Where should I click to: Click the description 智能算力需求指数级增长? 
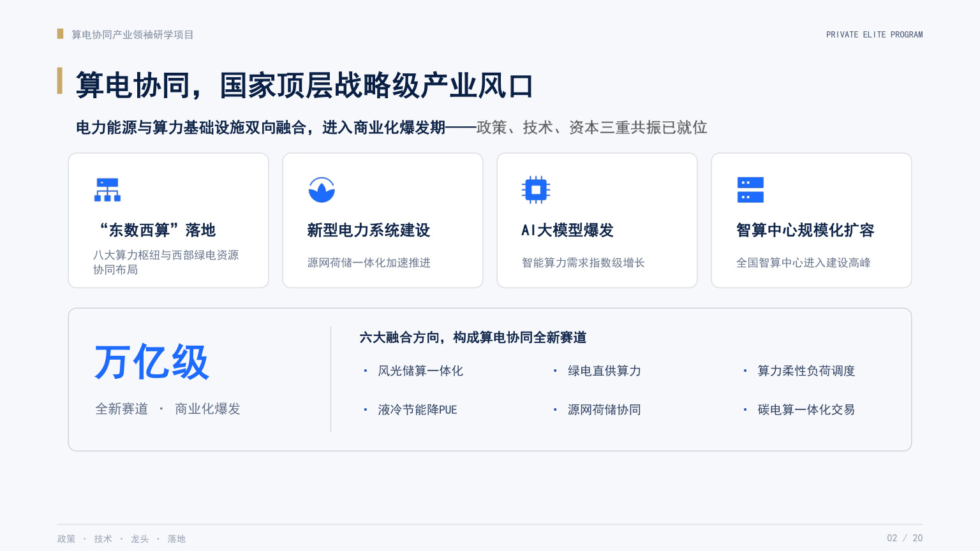pyautogui.click(x=583, y=263)
